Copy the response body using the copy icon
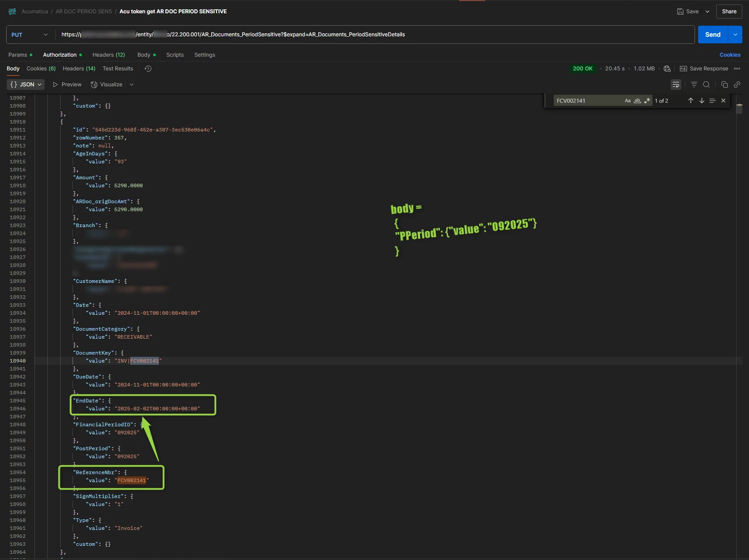The height and width of the screenshot is (560, 749). click(725, 85)
